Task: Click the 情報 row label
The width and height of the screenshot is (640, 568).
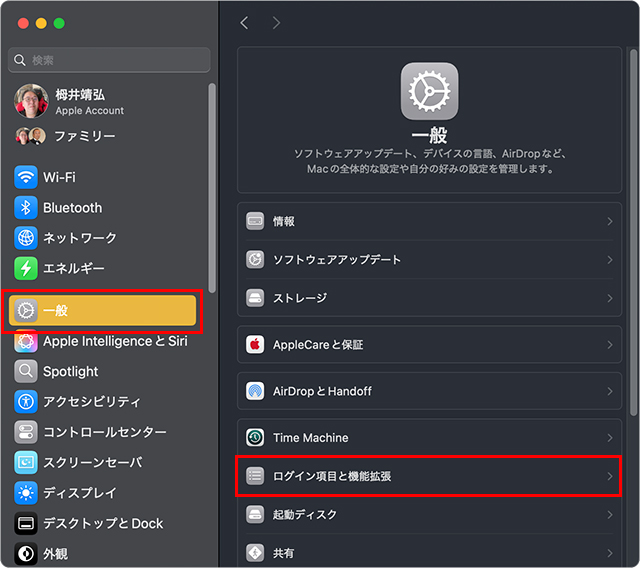Action: 284,221
